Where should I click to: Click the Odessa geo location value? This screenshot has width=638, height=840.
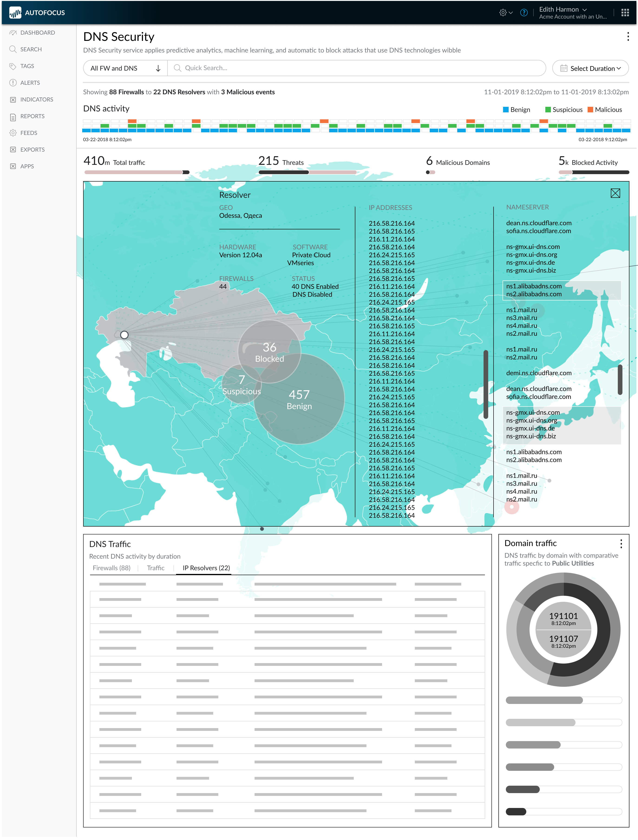(x=241, y=216)
